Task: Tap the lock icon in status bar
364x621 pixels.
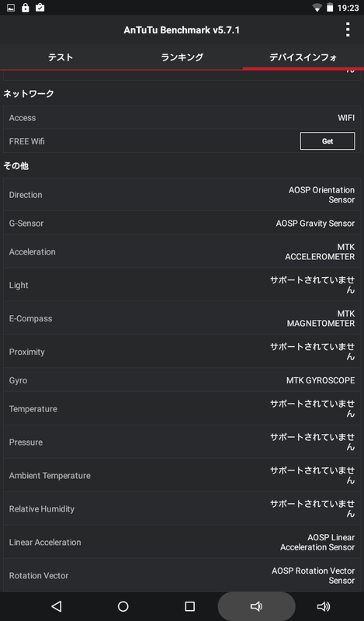Action: [x=26, y=8]
